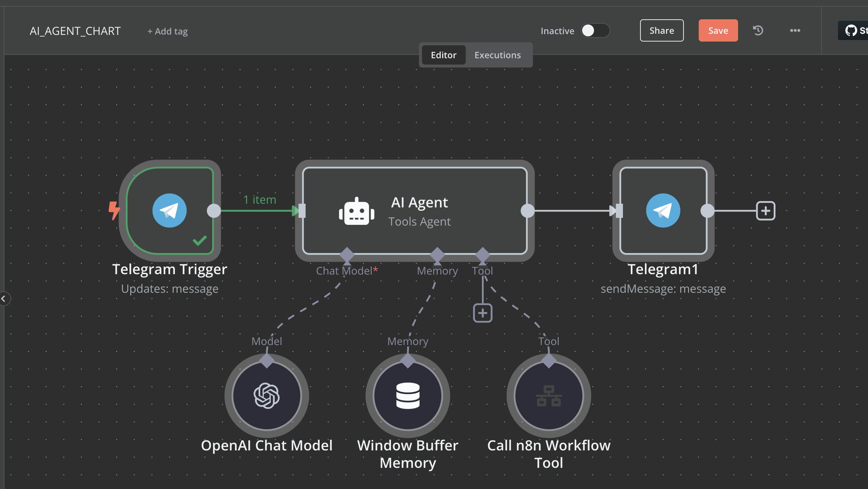Add a new tool under Tool connector
The width and height of the screenshot is (868, 489).
(x=483, y=313)
